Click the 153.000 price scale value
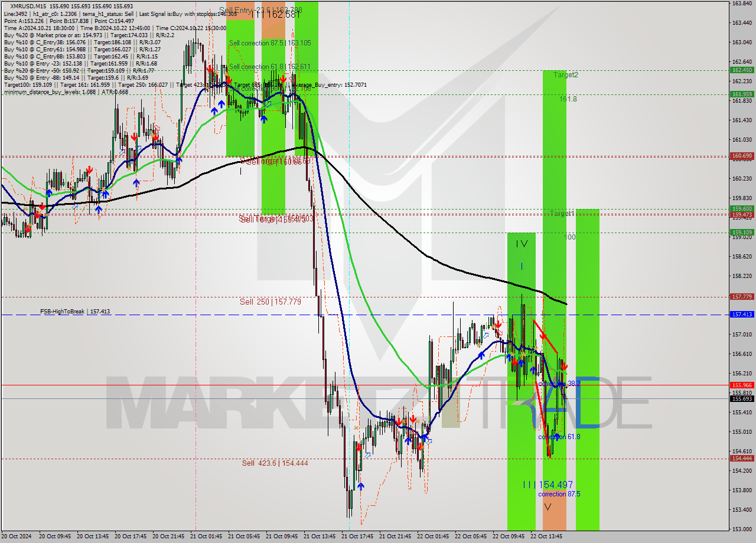Image resolution: width=756 pixels, height=543 pixels. coord(742,529)
